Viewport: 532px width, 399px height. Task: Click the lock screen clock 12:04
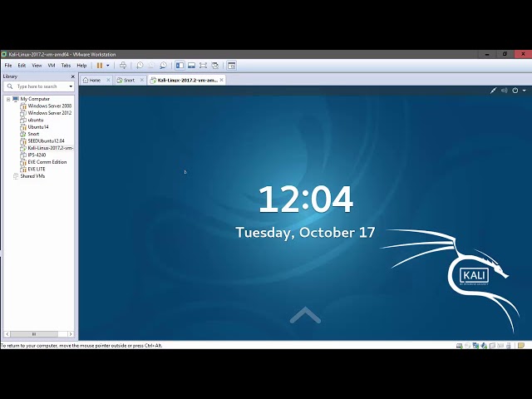(306, 199)
